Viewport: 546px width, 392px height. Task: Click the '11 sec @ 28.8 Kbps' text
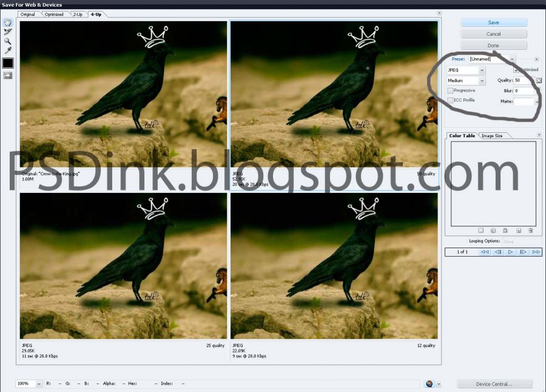39,356
